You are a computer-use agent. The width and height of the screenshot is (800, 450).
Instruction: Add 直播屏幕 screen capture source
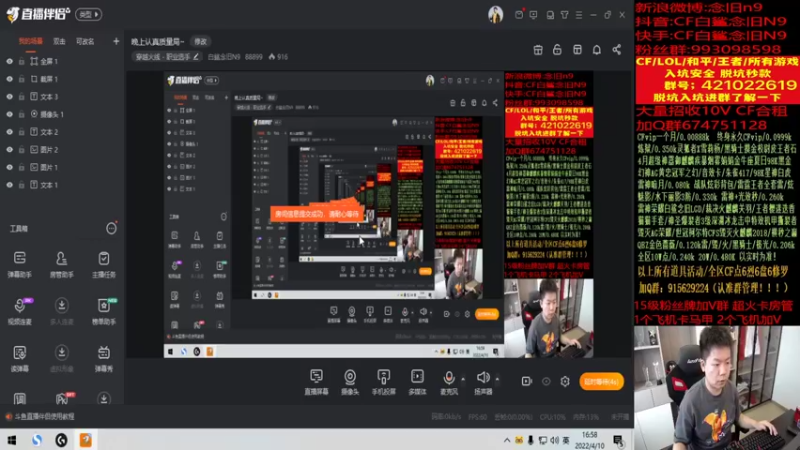[x=316, y=382]
